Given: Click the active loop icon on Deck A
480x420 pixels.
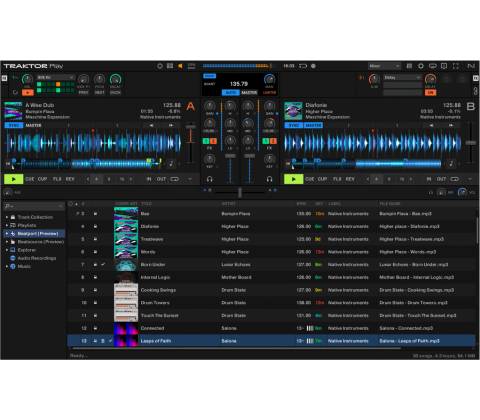Looking at the screenshot, I should (175, 179).
